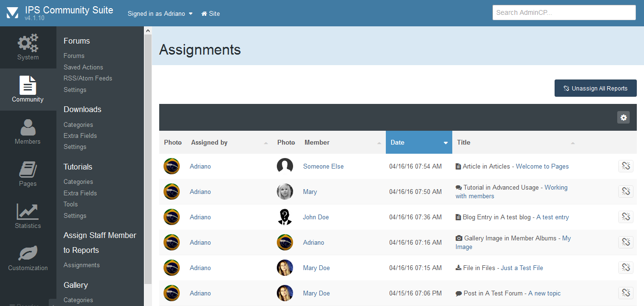Click the Search AdminCP input field
Viewport: 644px width, 306px height.
pyautogui.click(x=564, y=12)
